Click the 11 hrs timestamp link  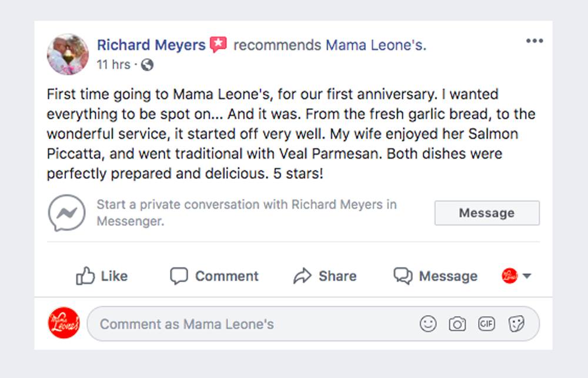tap(113, 65)
